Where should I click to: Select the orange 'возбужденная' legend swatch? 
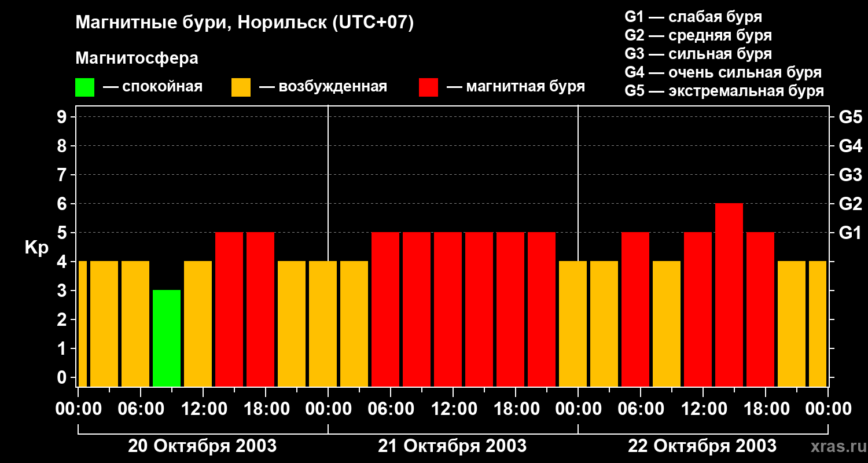[241, 87]
